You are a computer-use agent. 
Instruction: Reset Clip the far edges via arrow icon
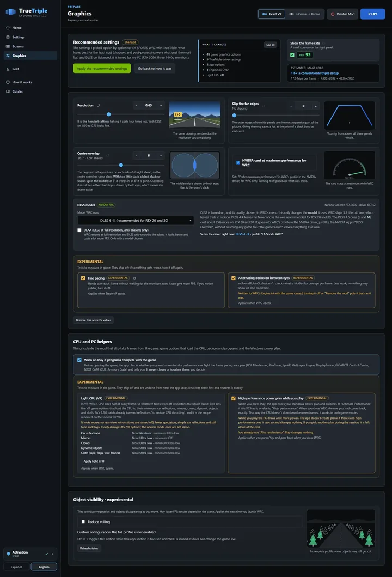point(264,106)
